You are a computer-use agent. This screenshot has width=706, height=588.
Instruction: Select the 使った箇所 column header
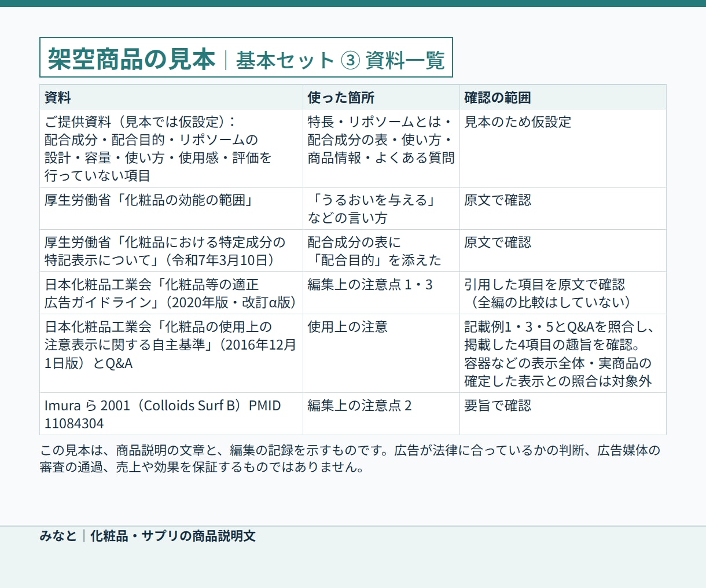381,97
